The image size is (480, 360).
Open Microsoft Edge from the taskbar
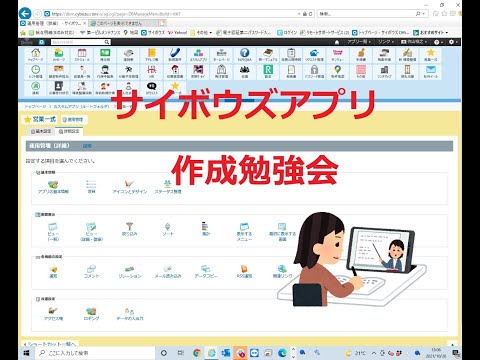point(283,353)
